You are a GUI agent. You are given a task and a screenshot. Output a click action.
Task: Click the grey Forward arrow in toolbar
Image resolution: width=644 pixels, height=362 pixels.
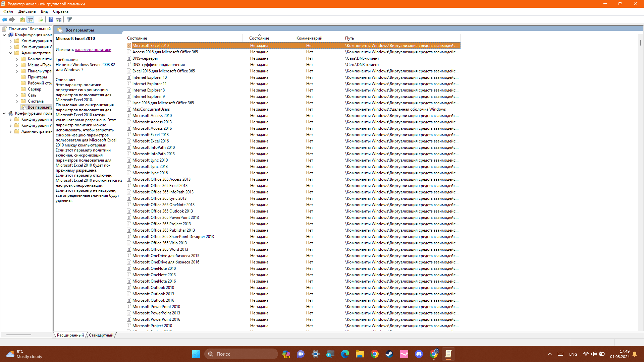pyautogui.click(x=12, y=20)
